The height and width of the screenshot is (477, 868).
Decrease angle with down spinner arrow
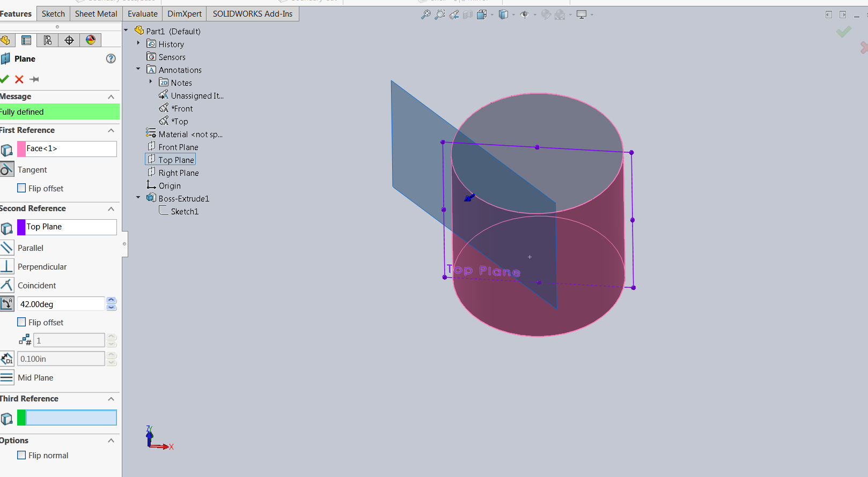point(111,308)
